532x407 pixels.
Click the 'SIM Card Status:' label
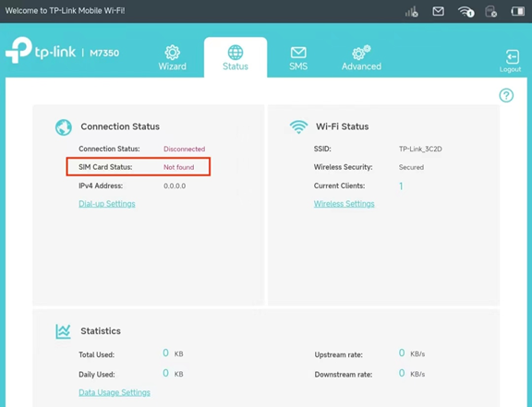(105, 167)
